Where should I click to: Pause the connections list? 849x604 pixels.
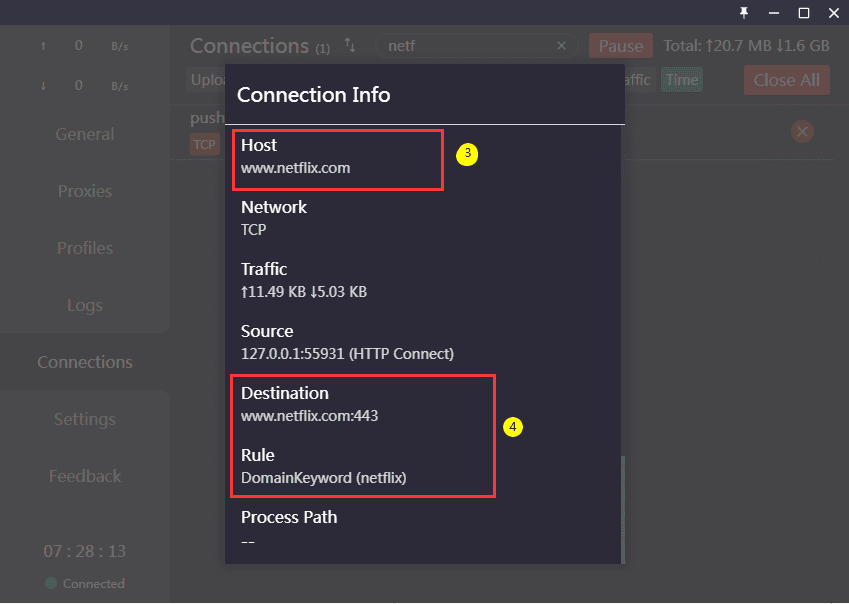point(621,46)
